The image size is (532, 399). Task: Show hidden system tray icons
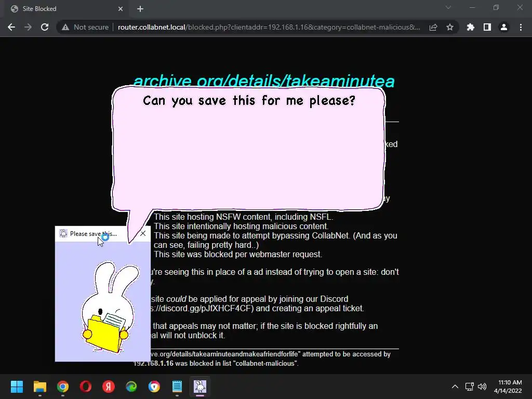tap(455, 387)
